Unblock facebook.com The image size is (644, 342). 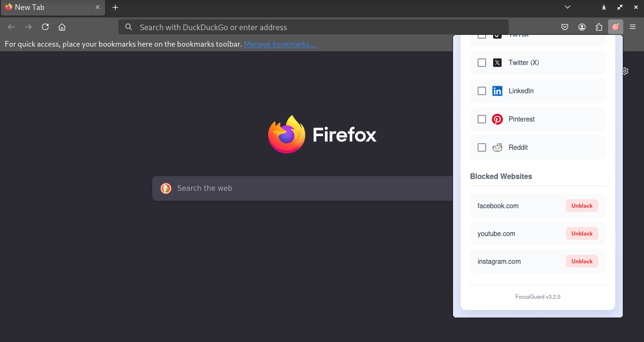point(582,206)
